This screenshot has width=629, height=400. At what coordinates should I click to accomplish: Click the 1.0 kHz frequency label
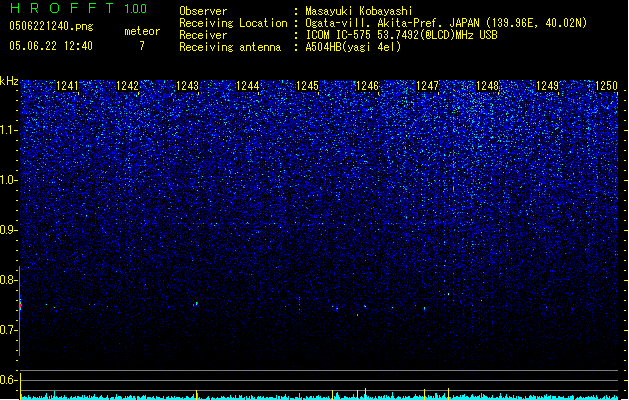click(x=9, y=180)
